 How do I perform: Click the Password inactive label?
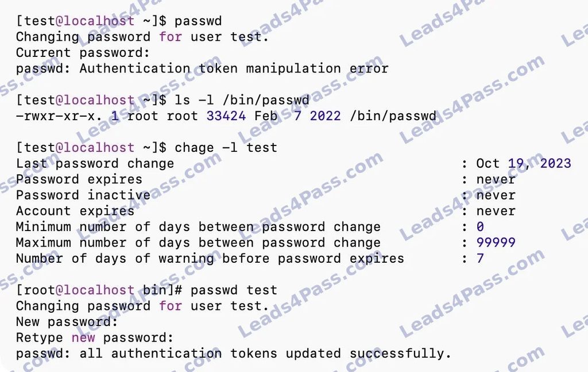[x=83, y=195]
